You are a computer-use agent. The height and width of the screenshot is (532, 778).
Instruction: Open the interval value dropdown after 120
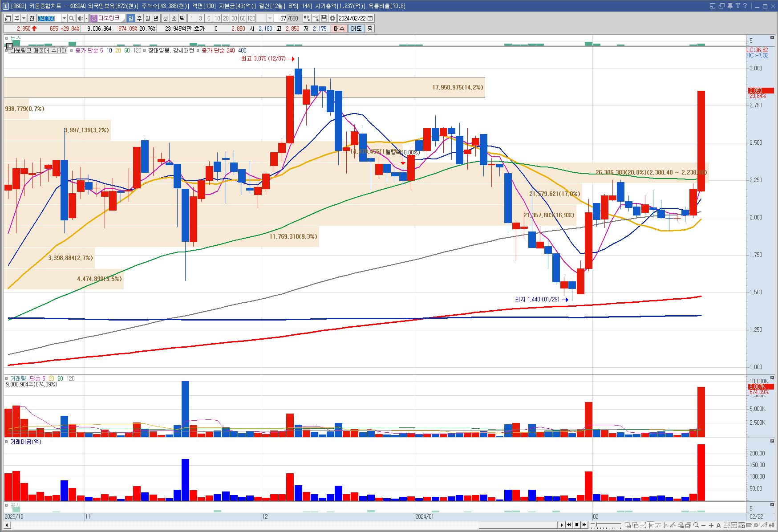[270, 18]
